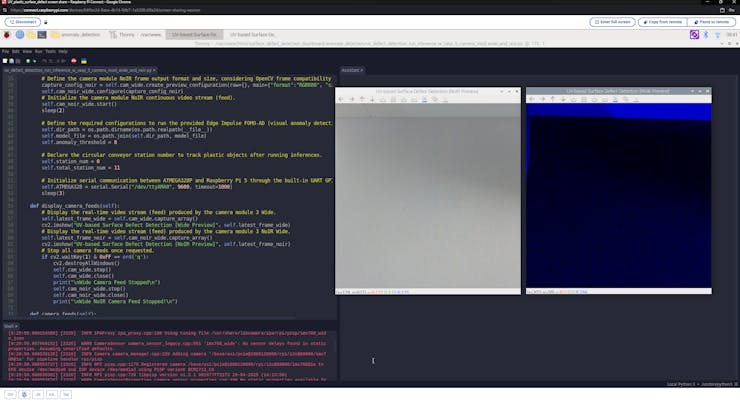
Task: Click the 'cv2.destroyAllWindows()' code line
Action: tap(86, 263)
